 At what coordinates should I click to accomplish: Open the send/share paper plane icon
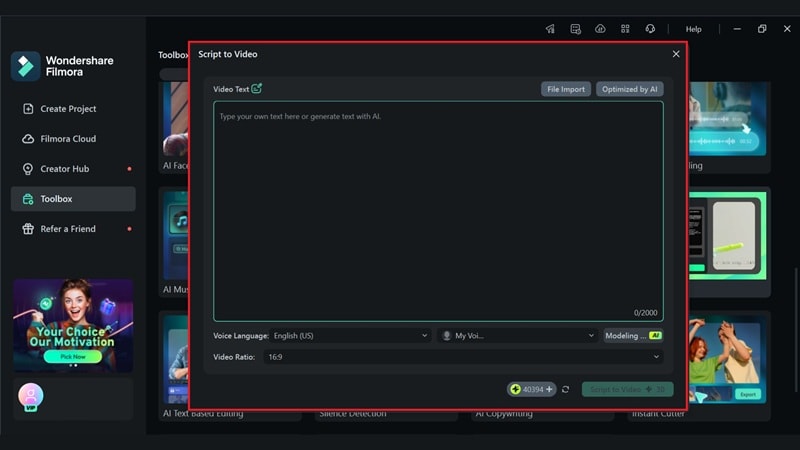tap(550, 29)
